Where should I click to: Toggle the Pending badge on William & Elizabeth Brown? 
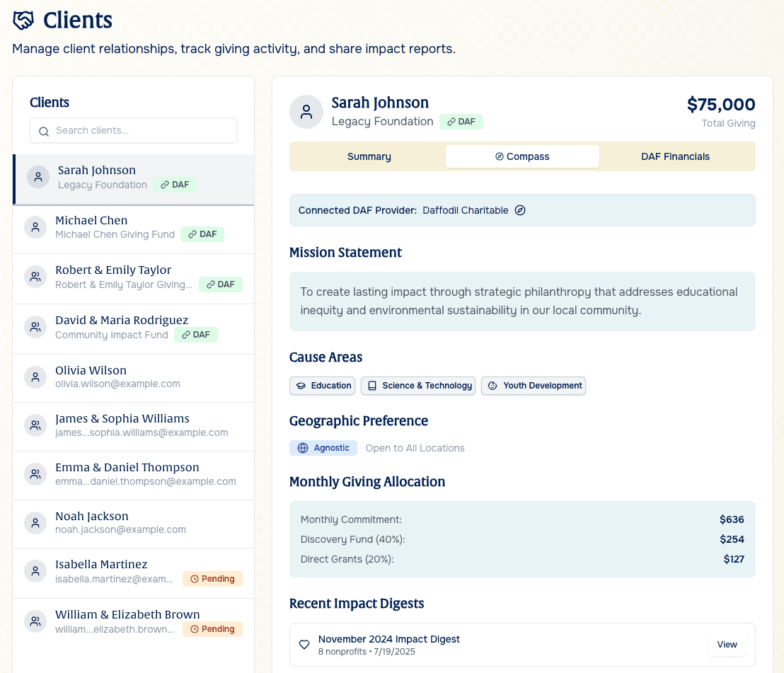pos(212,629)
